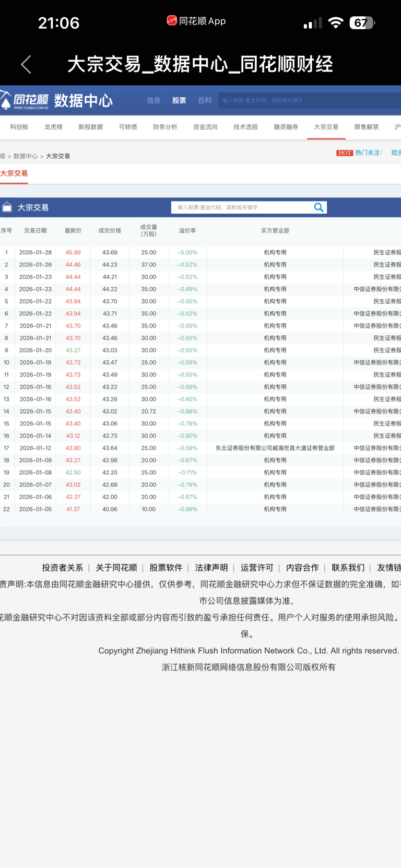
Task: Open 运营许可 footer link
Action: [x=257, y=568]
